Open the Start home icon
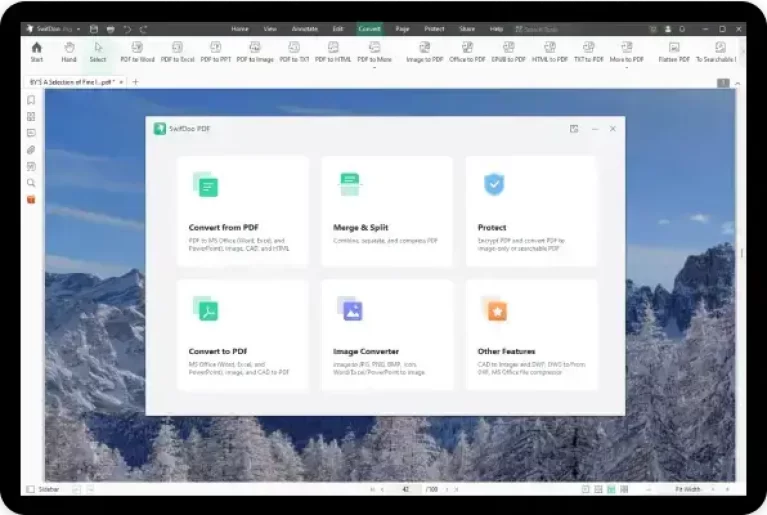 37,52
